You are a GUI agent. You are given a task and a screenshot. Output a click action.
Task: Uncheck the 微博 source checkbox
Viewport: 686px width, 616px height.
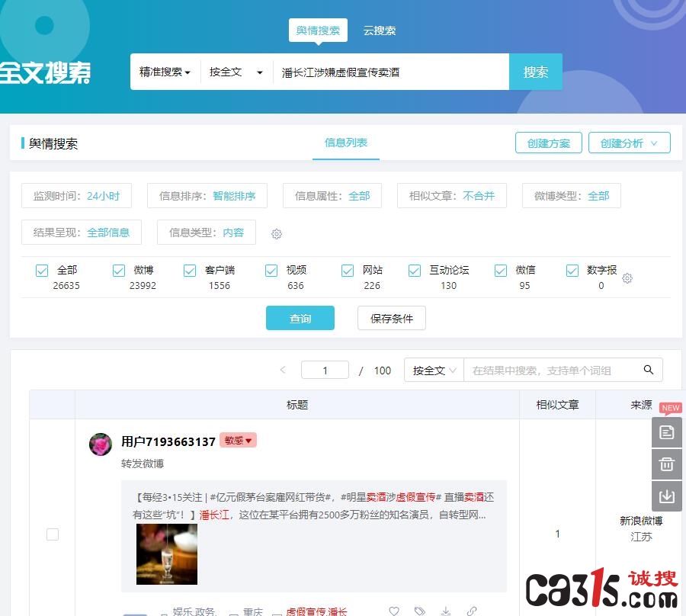[x=119, y=271]
